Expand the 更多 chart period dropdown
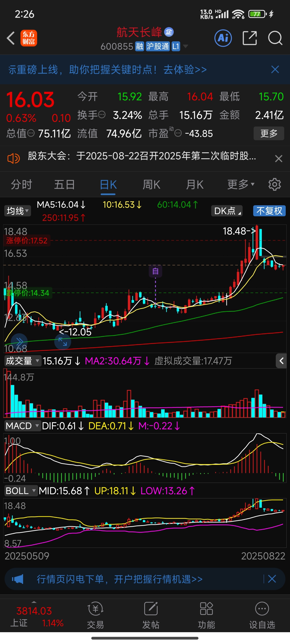The width and height of the screenshot is (290, 644). click(x=241, y=184)
